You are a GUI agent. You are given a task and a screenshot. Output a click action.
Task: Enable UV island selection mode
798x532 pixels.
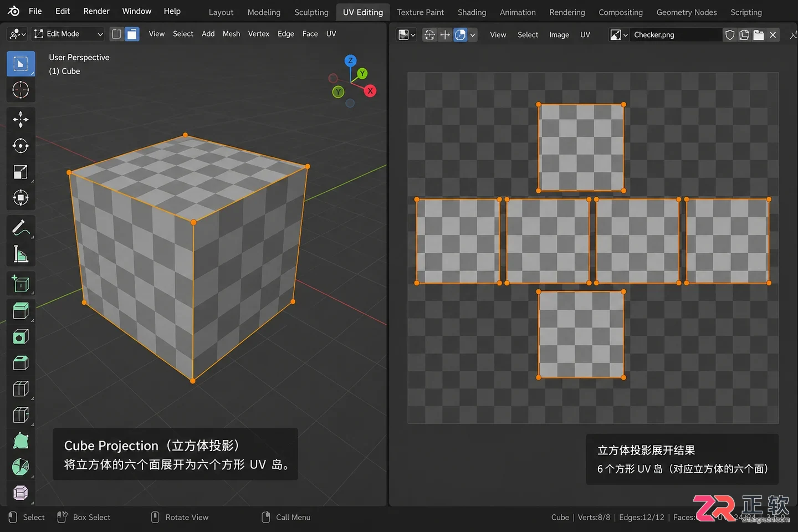pyautogui.click(x=460, y=35)
